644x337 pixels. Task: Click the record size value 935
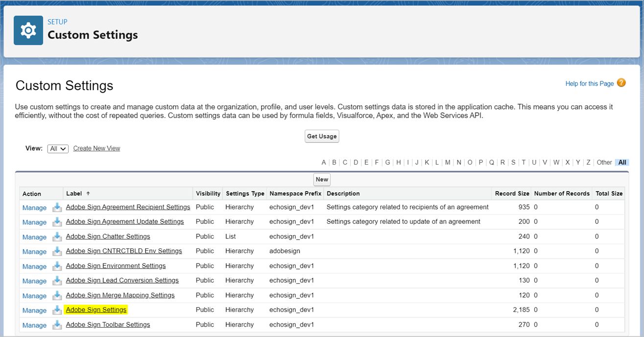pyautogui.click(x=524, y=207)
